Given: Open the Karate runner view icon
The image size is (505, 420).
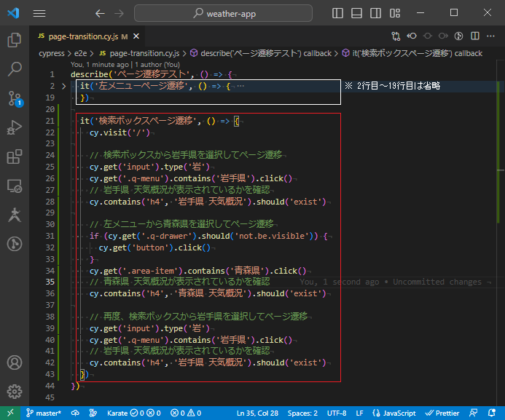Looking at the screenshot, I should click(15, 215).
